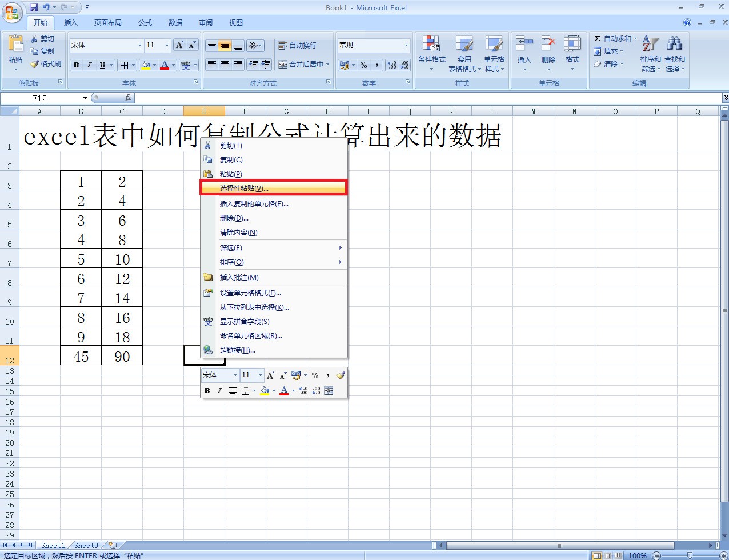Open conditional formatting icon
The height and width of the screenshot is (560, 729).
431,45
